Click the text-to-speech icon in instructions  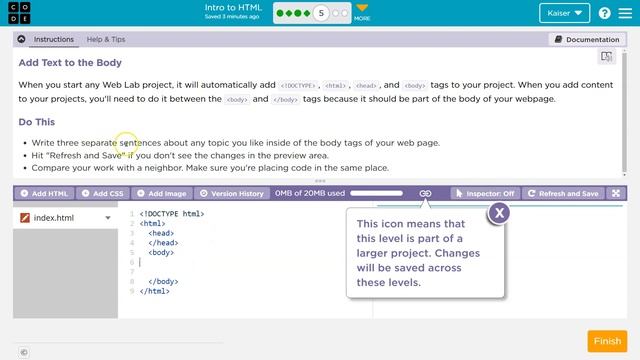[x=607, y=57]
